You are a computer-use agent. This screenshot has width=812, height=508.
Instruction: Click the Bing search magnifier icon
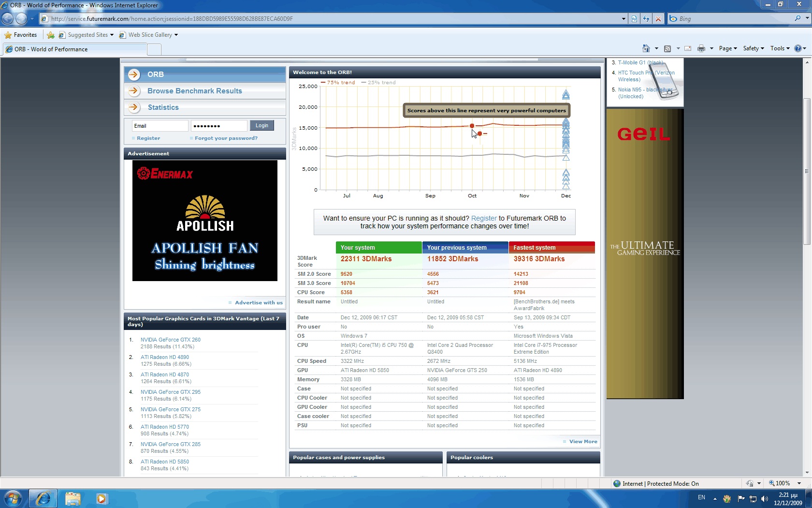pyautogui.click(x=797, y=18)
